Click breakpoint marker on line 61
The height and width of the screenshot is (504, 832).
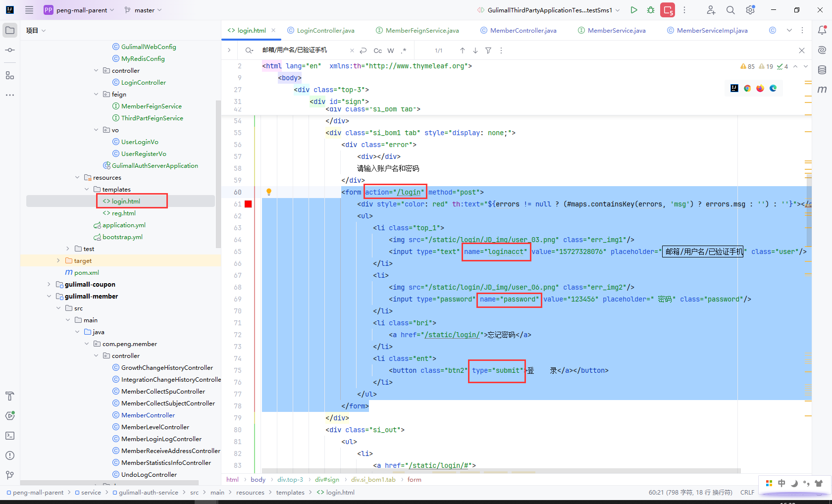coord(248,204)
